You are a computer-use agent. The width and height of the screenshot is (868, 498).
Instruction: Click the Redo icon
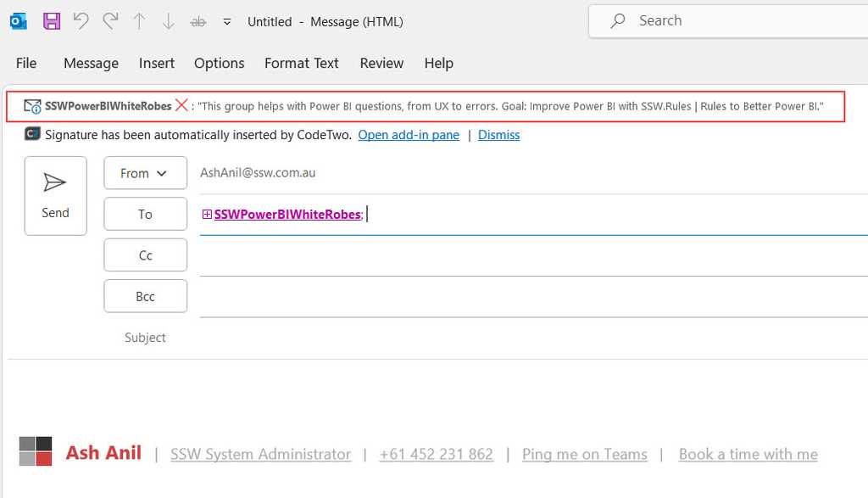coord(110,20)
